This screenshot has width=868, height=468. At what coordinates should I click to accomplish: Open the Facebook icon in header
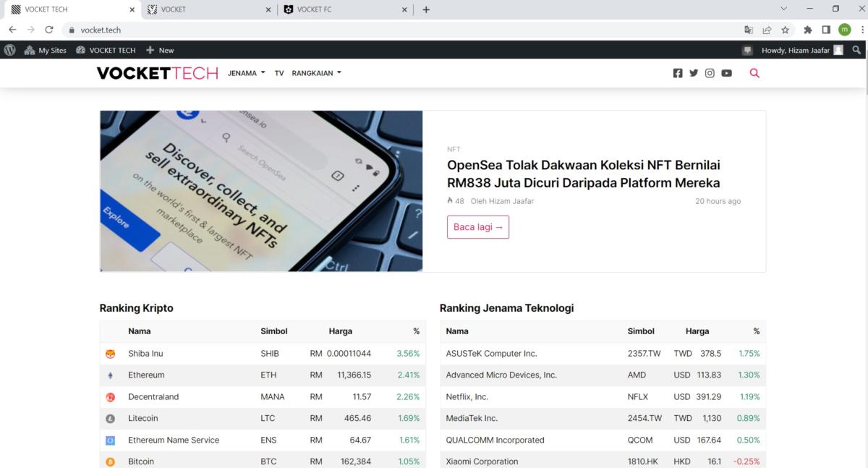[678, 73]
